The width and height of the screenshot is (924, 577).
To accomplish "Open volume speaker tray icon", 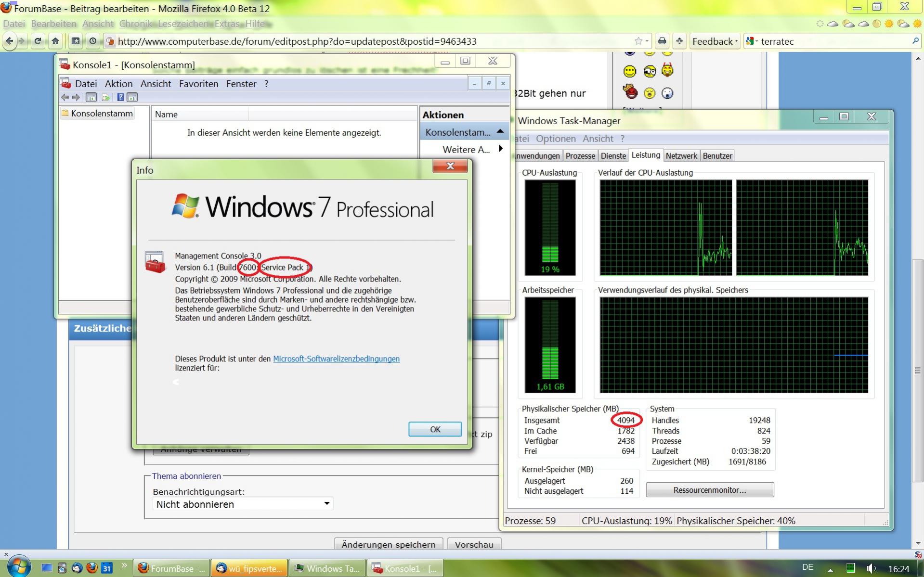I will click(x=871, y=568).
